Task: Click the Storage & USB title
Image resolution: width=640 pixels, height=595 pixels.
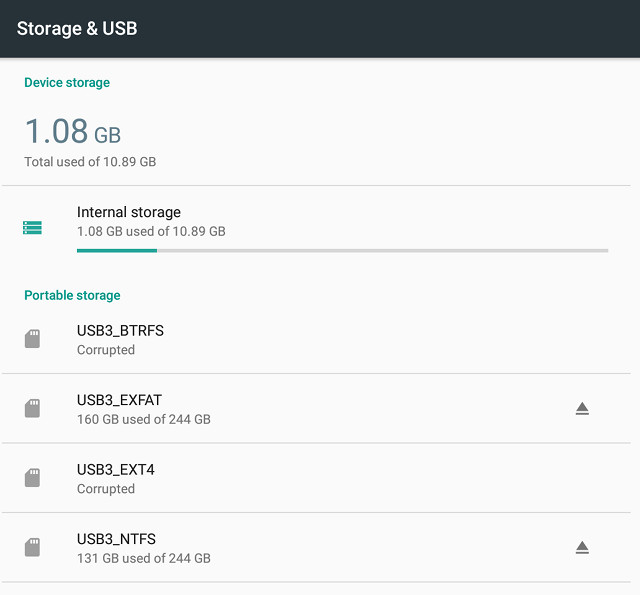Action: click(77, 29)
